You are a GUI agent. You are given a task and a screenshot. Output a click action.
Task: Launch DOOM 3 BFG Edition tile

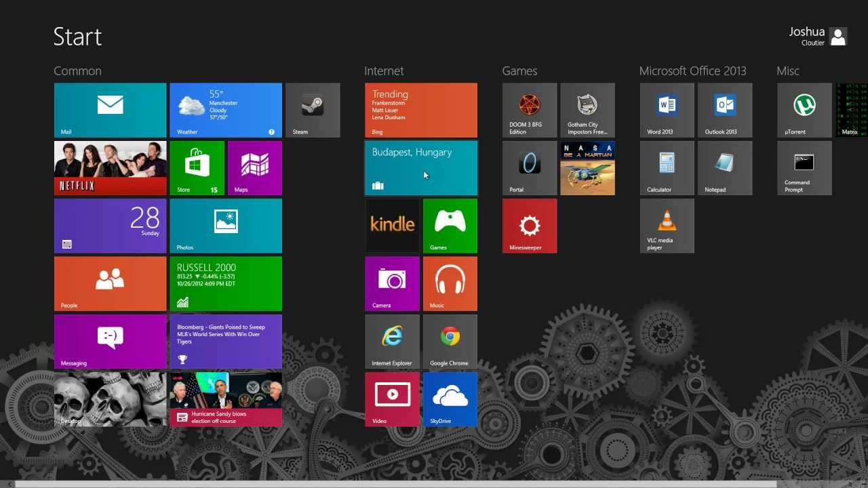530,110
